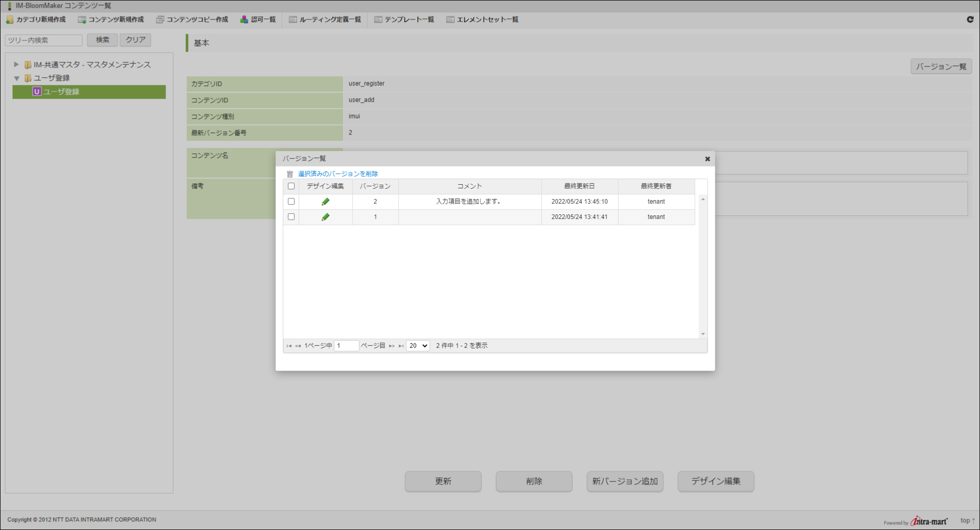Check the checkbox for version 1
This screenshot has width=980, height=530.
[291, 216]
